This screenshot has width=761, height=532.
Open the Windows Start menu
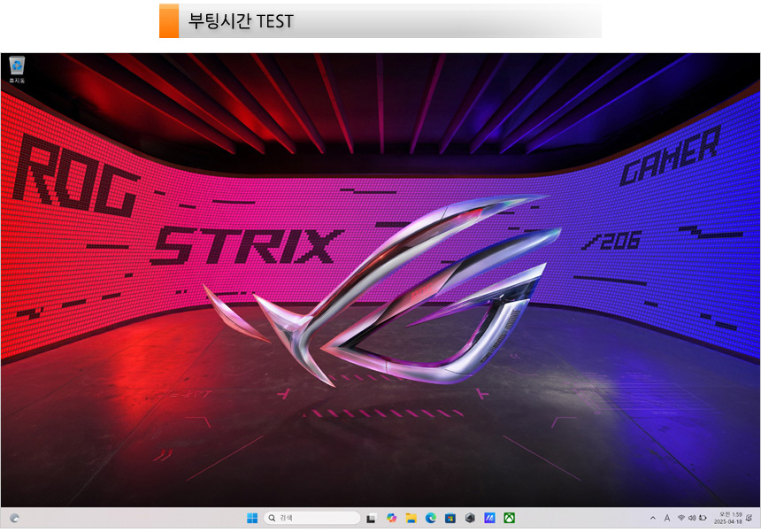(x=252, y=518)
